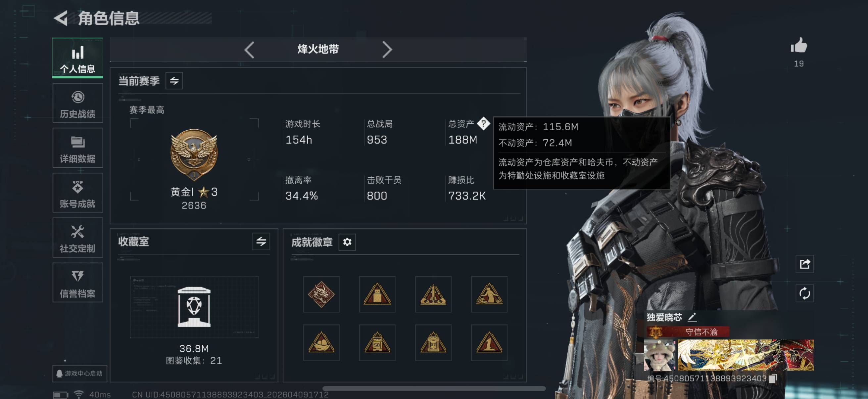Click the 守信不渝 credit banner
Screen dimensions: 868x399
coord(688,332)
